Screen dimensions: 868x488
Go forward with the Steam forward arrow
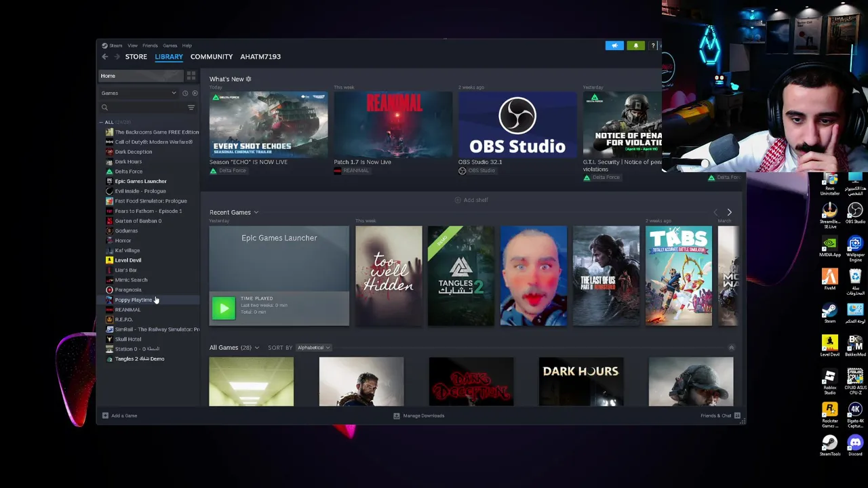(x=117, y=57)
